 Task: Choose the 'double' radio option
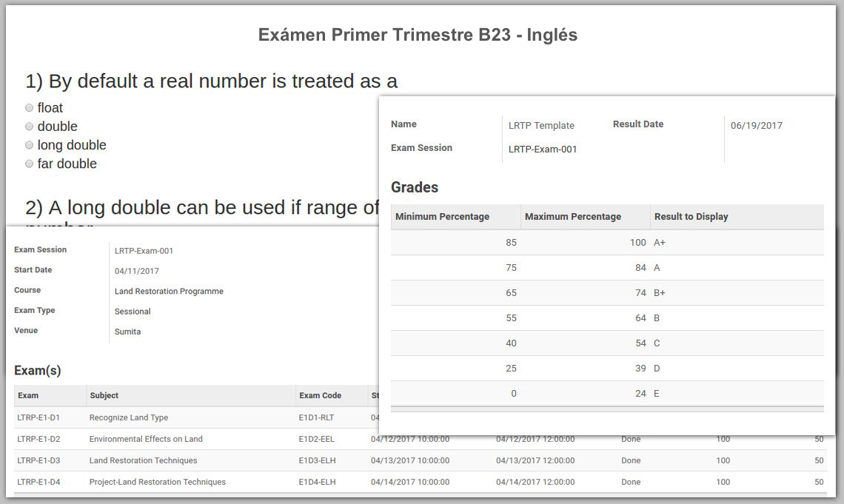click(30, 127)
